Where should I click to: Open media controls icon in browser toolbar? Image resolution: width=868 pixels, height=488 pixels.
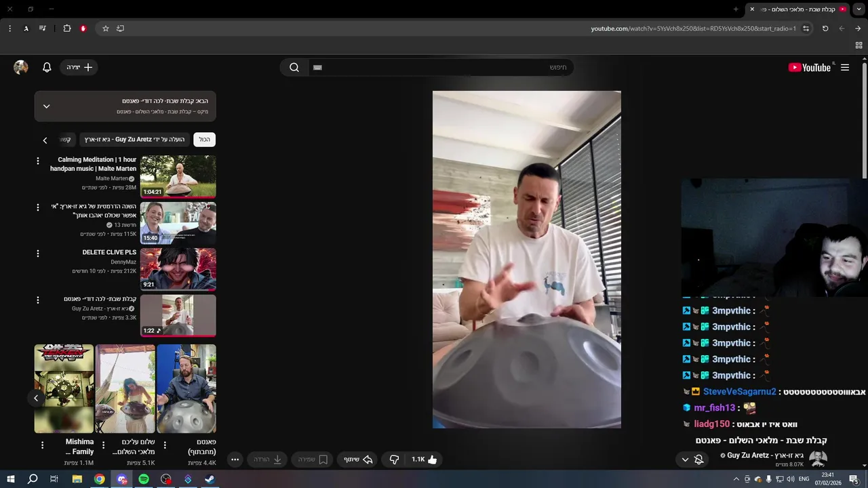pyautogui.click(x=43, y=28)
